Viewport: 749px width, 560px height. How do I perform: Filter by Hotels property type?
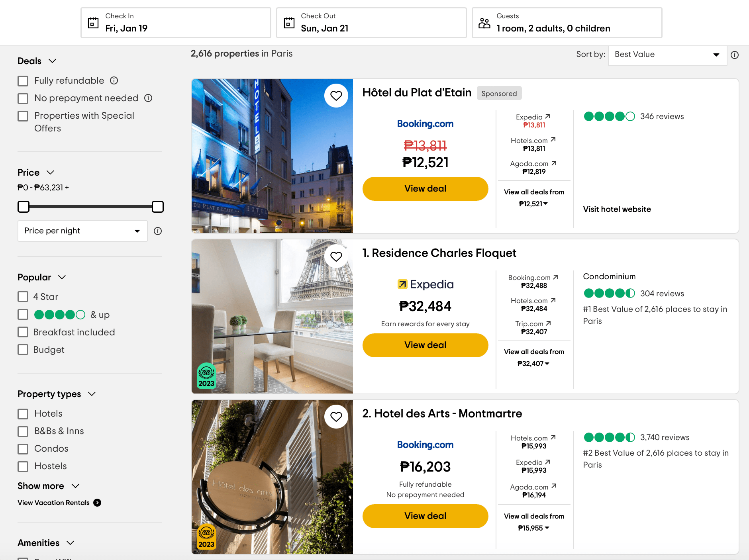point(23,414)
